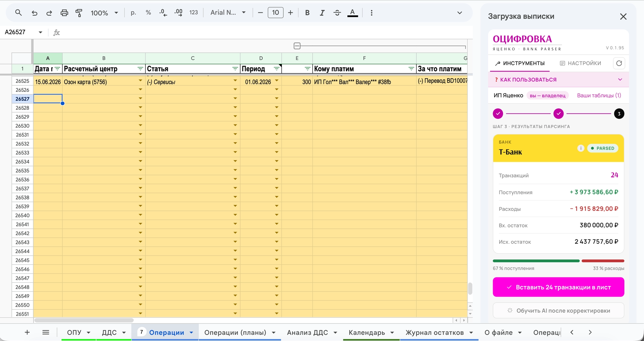The height and width of the screenshot is (341, 644).
Task: Switch to the Инструменты tab
Action: pyautogui.click(x=519, y=63)
